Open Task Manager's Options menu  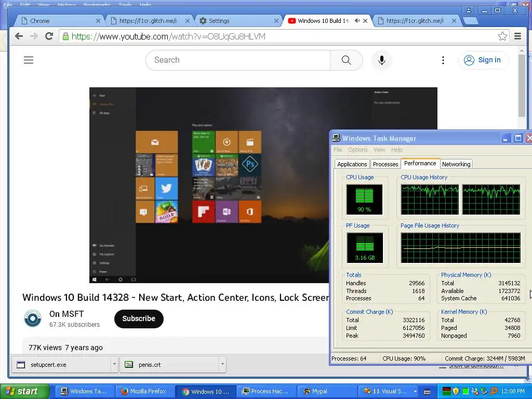point(357,150)
